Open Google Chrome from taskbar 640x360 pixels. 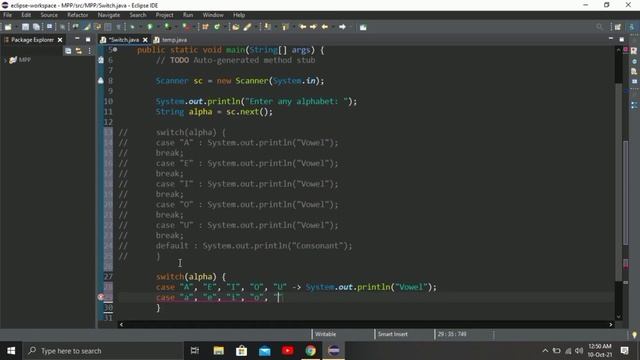(x=311, y=351)
